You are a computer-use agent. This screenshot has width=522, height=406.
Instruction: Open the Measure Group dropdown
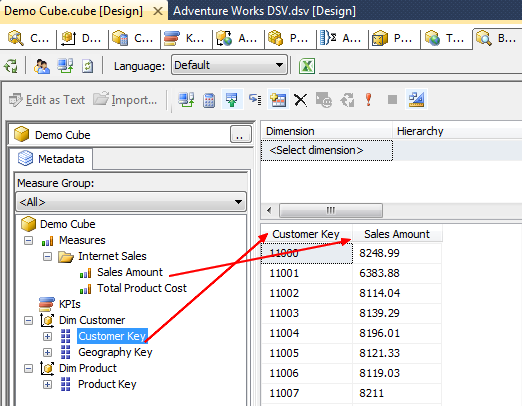pos(131,202)
